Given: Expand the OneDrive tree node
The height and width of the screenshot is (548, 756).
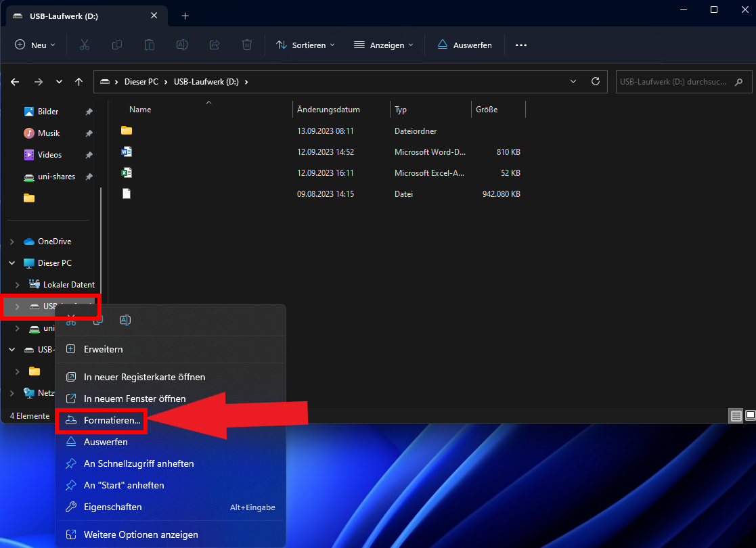Looking at the screenshot, I should 12,242.
